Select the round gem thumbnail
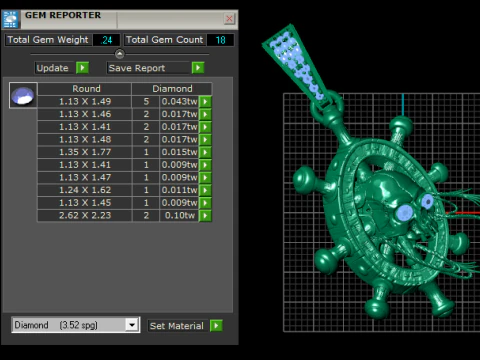The height and width of the screenshot is (360, 480). (x=23, y=95)
